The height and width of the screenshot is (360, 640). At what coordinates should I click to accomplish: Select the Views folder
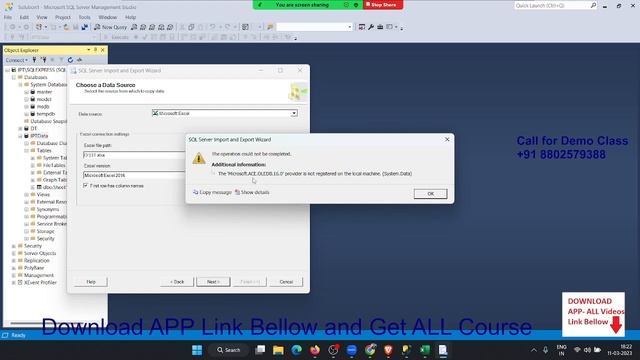43,195
